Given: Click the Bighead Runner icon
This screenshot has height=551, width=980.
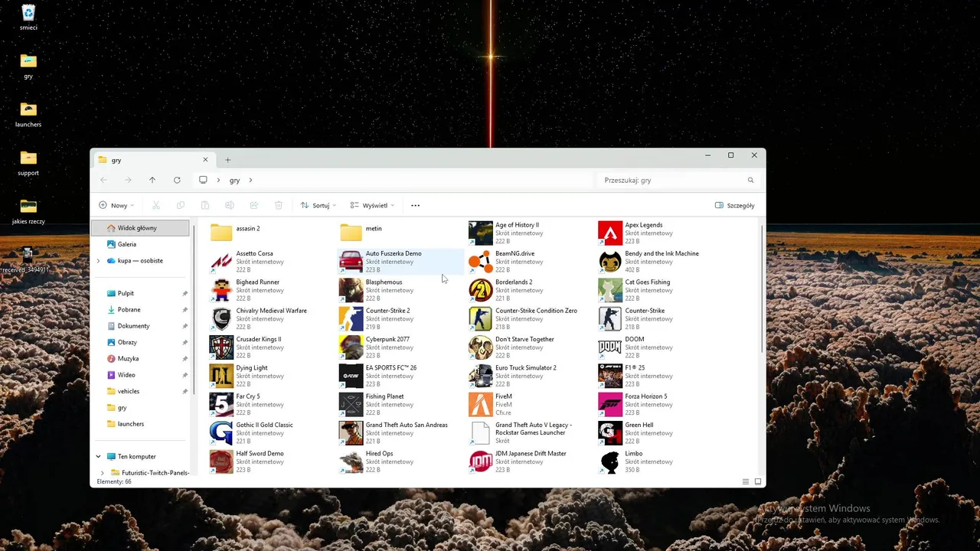Looking at the screenshot, I should click(x=221, y=290).
